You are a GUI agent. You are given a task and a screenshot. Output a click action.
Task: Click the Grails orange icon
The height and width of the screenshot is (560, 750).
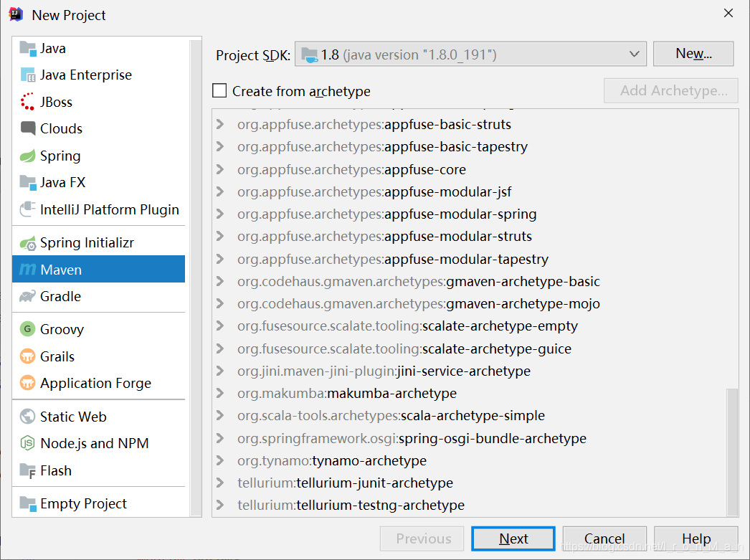click(28, 356)
